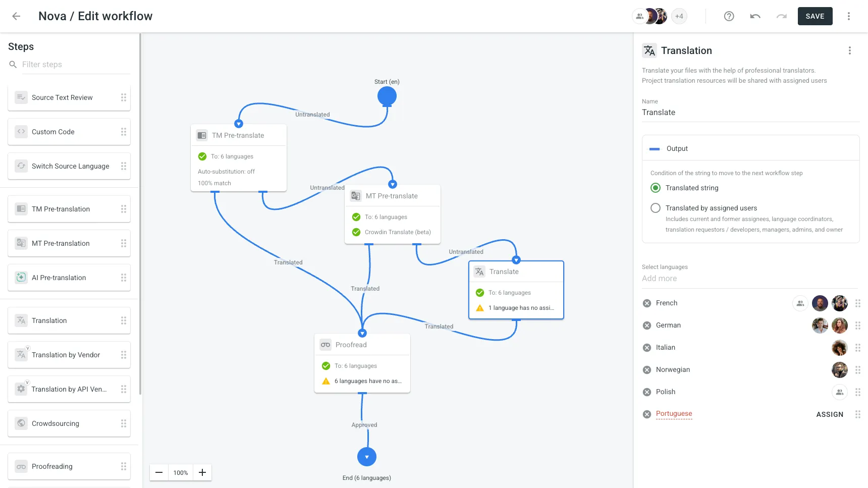The image size is (868, 488).
Task: Click the Proofreading step icon
Action: pyautogui.click(x=21, y=466)
